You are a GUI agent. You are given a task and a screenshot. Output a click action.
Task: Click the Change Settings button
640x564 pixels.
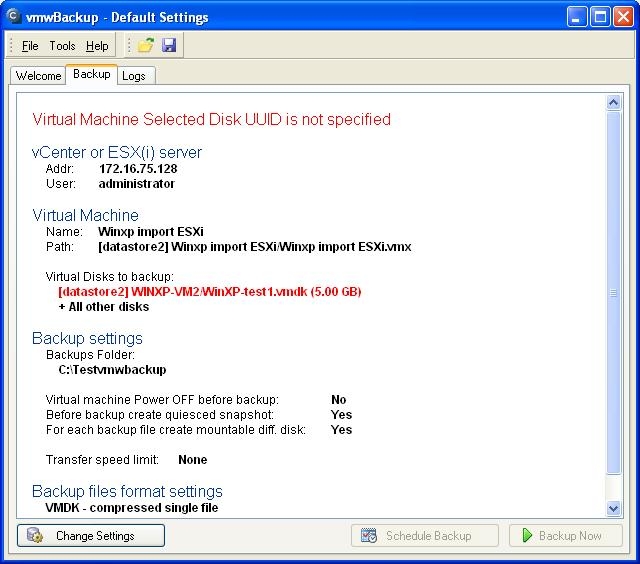coord(91,535)
